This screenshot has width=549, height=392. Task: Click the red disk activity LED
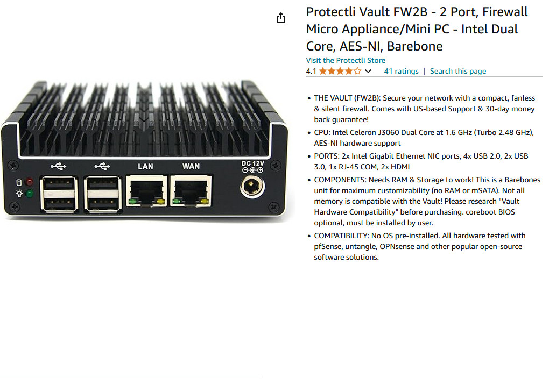(29, 182)
